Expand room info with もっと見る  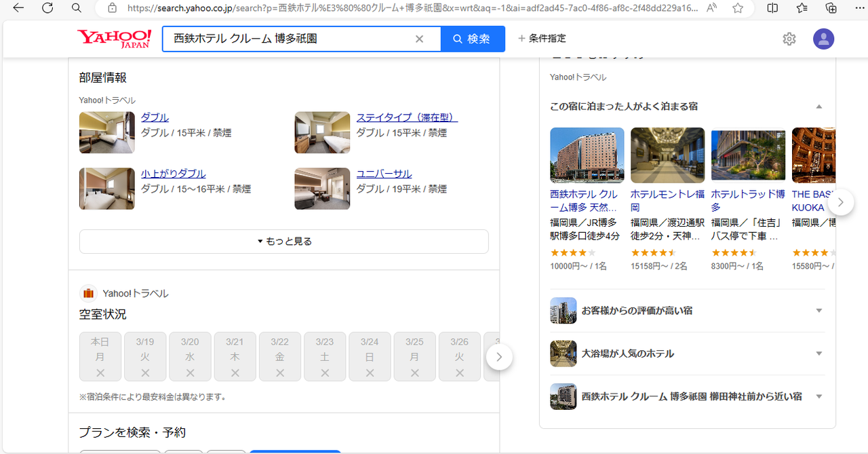[283, 241]
